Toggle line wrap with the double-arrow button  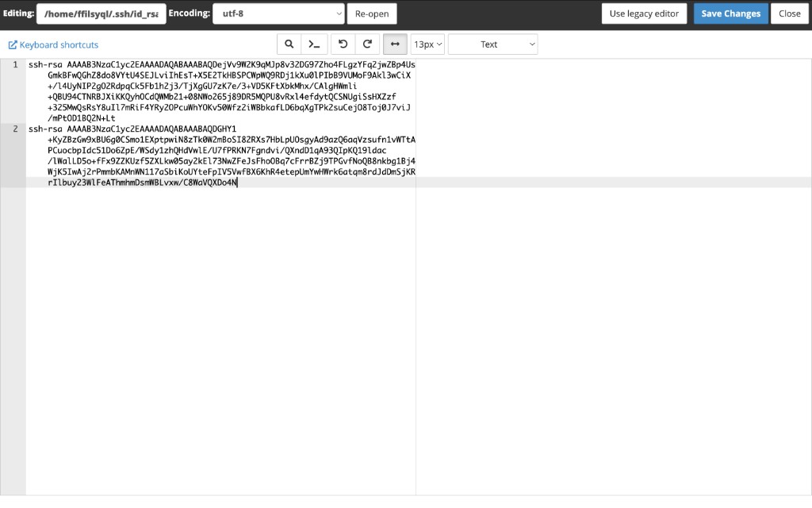click(395, 44)
